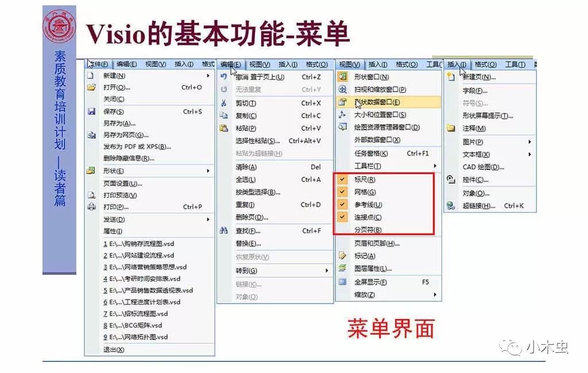The width and height of the screenshot is (588, 373).
Task: Click the control icon beside 控件(C)
Action: 451,180
